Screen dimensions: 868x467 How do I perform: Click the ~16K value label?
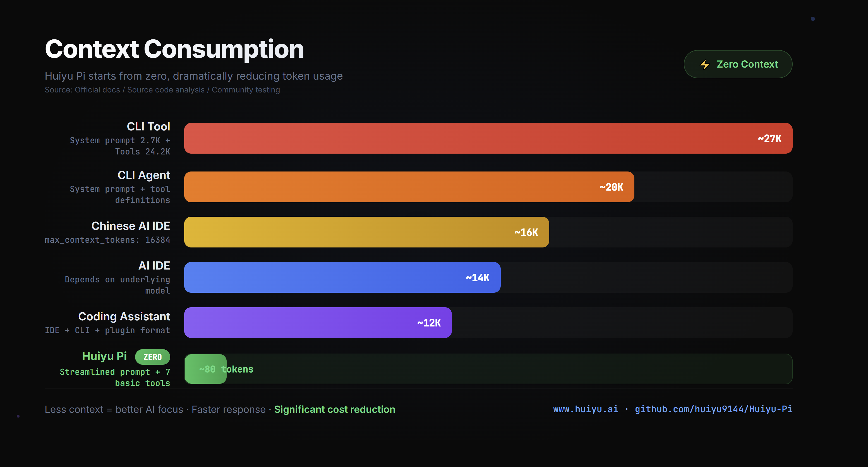pyautogui.click(x=526, y=232)
